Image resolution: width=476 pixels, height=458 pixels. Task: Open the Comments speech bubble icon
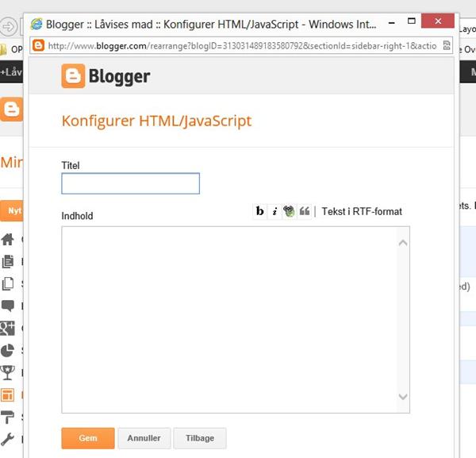8,306
